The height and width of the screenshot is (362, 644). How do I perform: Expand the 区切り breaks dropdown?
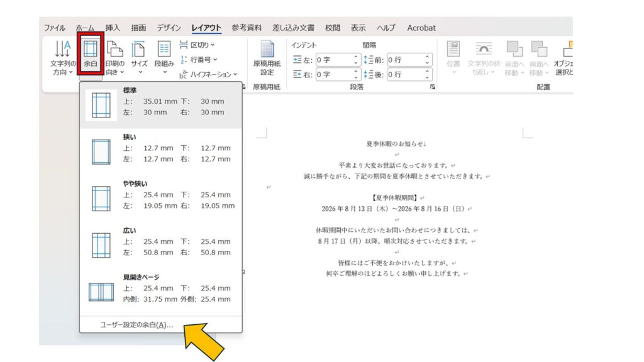197,45
